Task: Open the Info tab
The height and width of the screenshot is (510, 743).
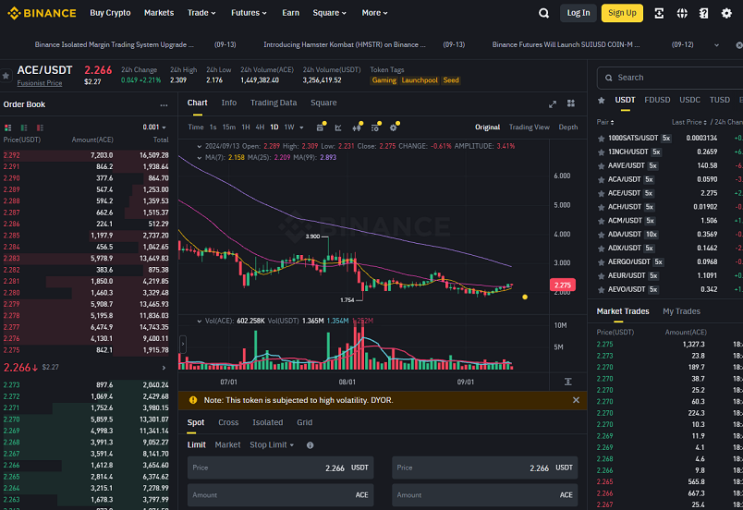Action: click(x=229, y=103)
